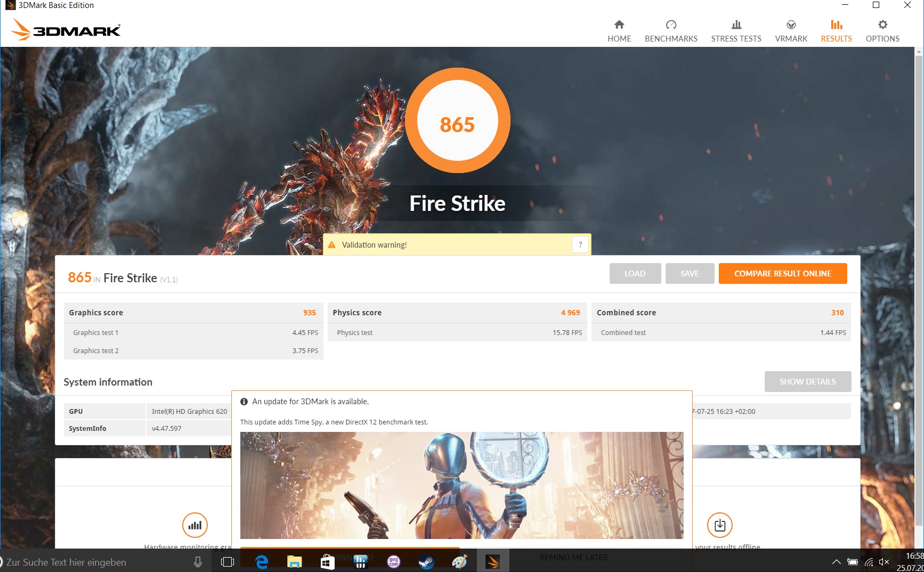
Task: Click the "310" combined score value
Action: [838, 313]
